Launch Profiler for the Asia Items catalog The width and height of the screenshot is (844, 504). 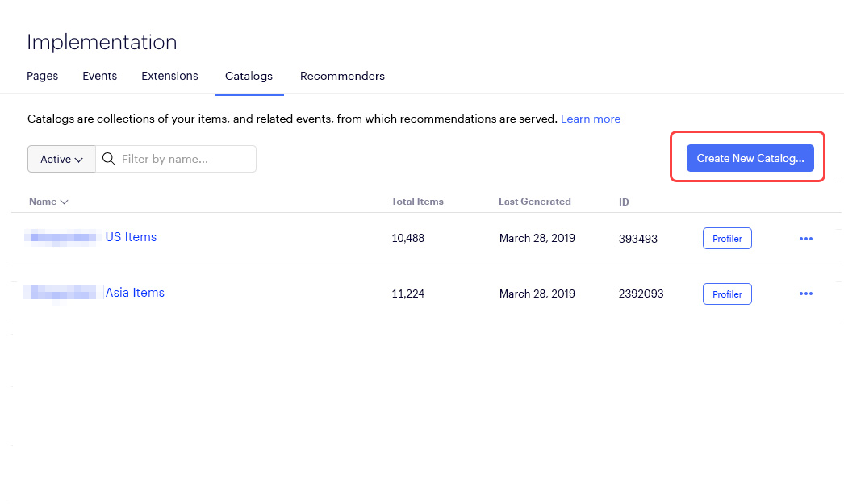click(x=727, y=294)
